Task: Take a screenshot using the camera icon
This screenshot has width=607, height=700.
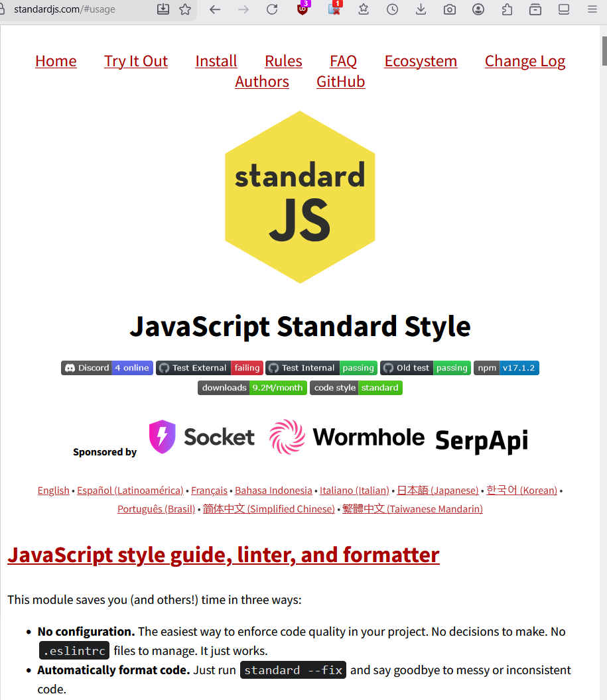Action: 450,10
